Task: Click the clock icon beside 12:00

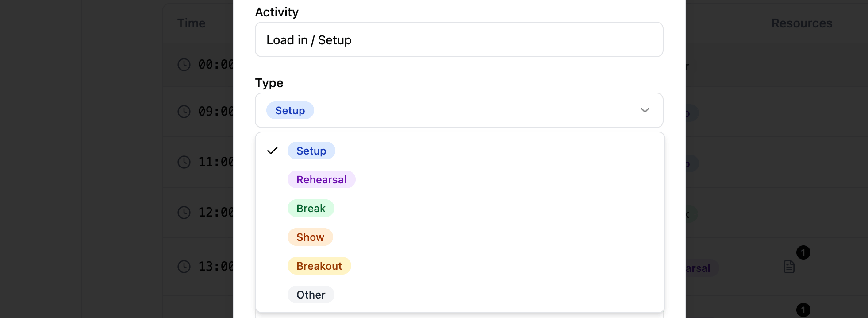Action: (184, 213)
